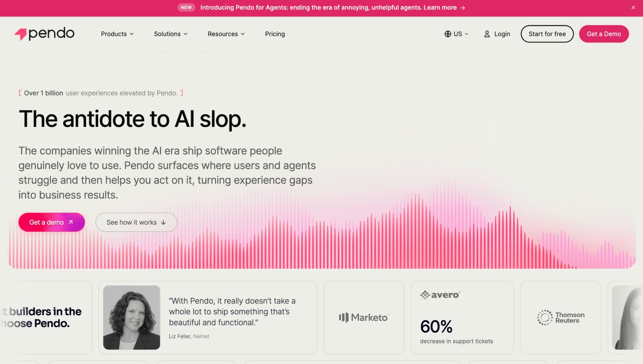Screen dimensions: 643x364
Task: Open the Pendo logo home link
Action: pos(44,34)
